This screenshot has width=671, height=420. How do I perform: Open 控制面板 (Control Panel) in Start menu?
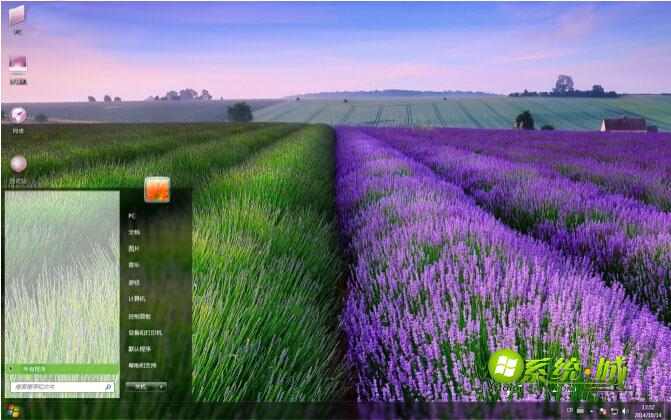(x=139, y=315)
